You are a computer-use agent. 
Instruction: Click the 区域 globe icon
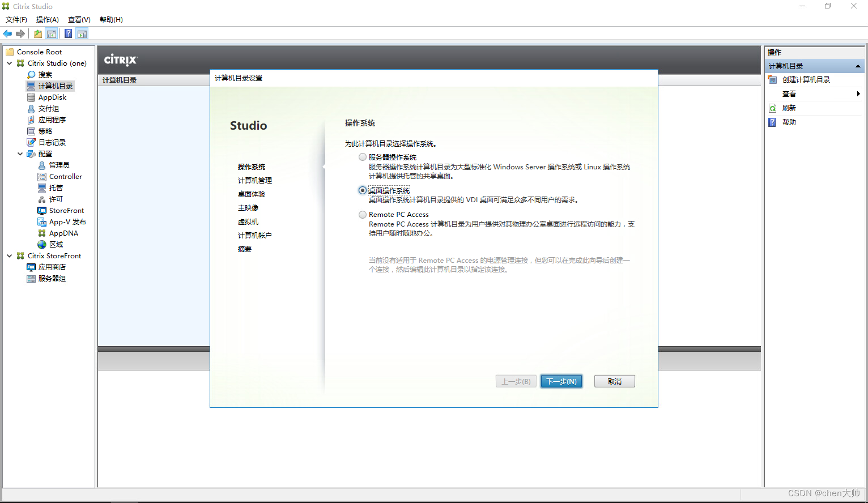click(x=42, y=245)
